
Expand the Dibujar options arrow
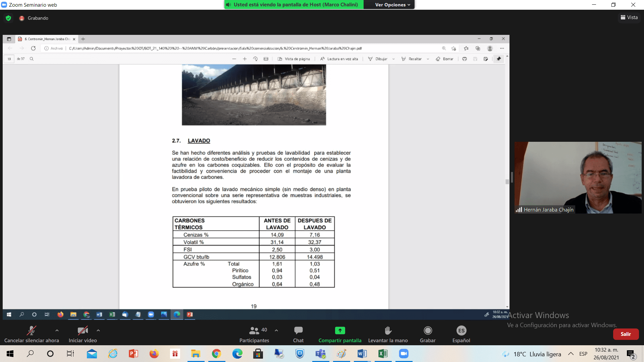tap(393, 59)
